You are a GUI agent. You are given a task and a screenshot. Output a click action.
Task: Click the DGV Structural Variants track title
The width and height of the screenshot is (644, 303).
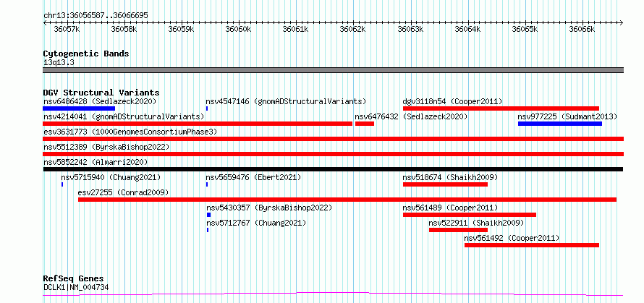pyautogui.click(x=101, y=93)
